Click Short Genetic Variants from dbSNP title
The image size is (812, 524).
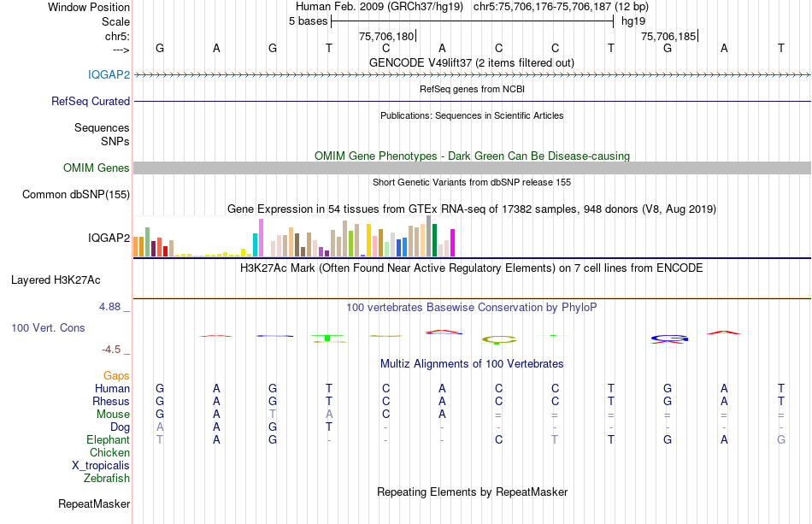(x=472, y=182)
